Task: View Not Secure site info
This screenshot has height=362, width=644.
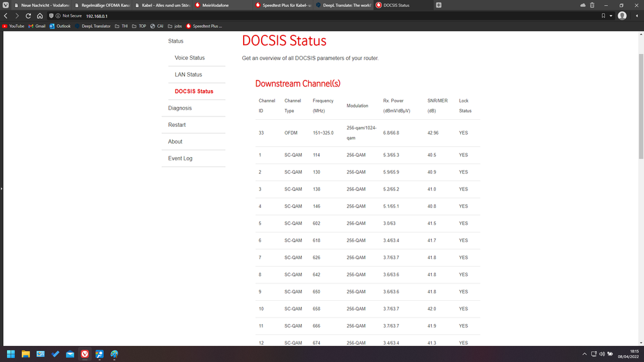Action: 68,15
